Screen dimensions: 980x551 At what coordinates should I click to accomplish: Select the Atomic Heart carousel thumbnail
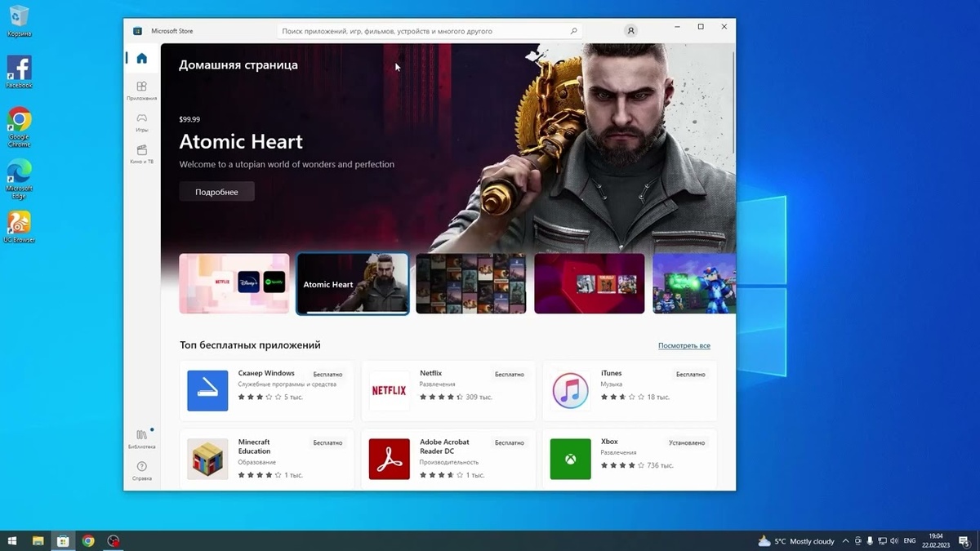[x=353, y=283]
